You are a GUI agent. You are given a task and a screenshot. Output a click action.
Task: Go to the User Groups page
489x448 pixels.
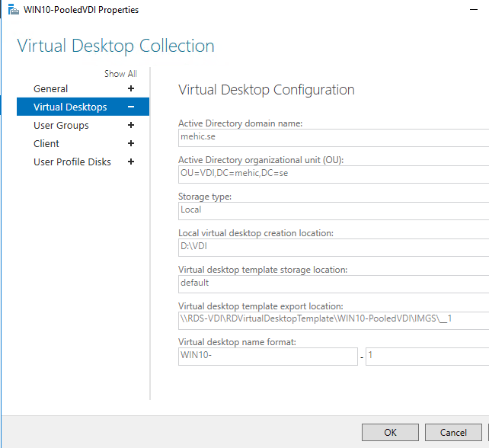tap(61, 126)
